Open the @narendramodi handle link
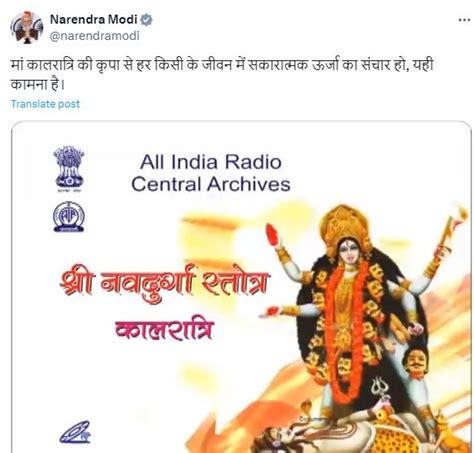The height and width of the screenshot is (453, 474). [x=94, y=36]
